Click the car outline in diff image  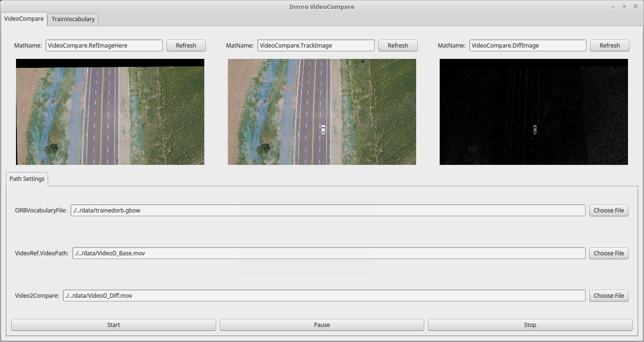pos(535,130)
